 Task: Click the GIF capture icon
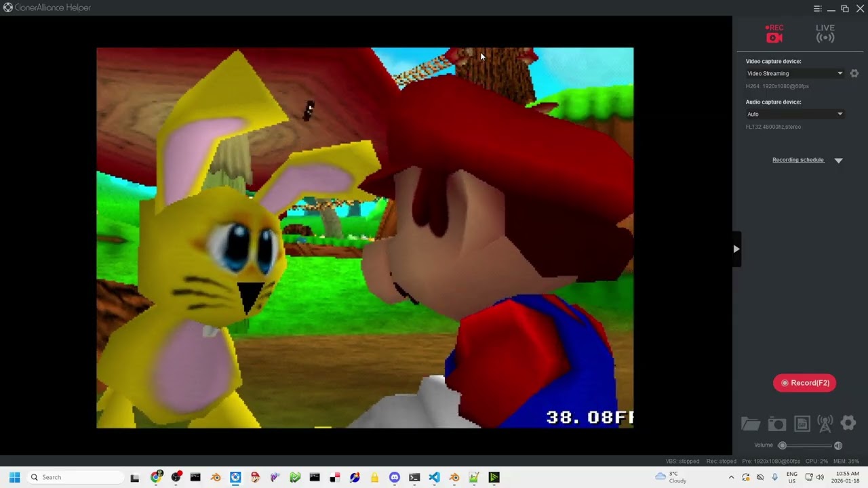[802, 424]
